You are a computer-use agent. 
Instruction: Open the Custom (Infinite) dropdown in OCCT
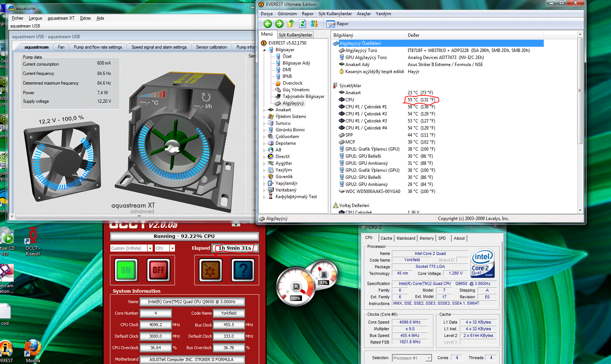[x=150, y=248]
